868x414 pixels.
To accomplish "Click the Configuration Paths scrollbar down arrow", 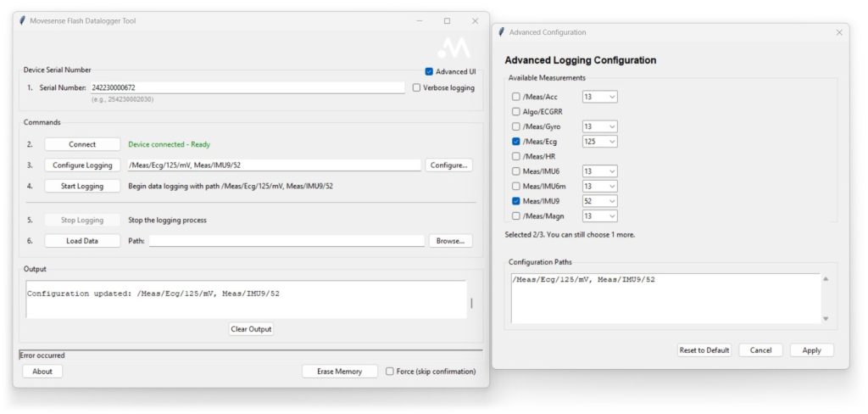I will click(826, 318).
